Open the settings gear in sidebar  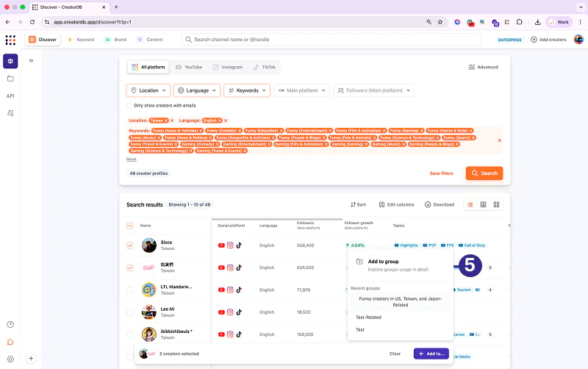10,359
